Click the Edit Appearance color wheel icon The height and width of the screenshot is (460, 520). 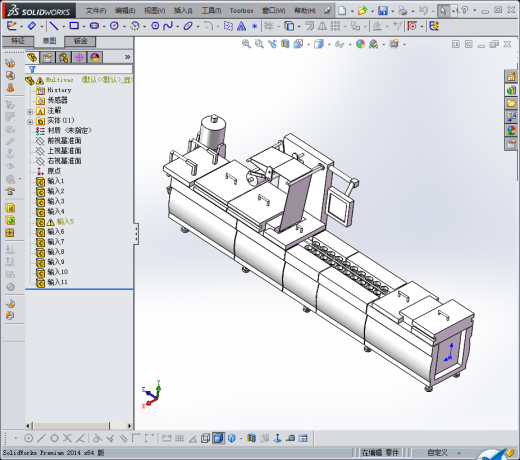[360, 44]
